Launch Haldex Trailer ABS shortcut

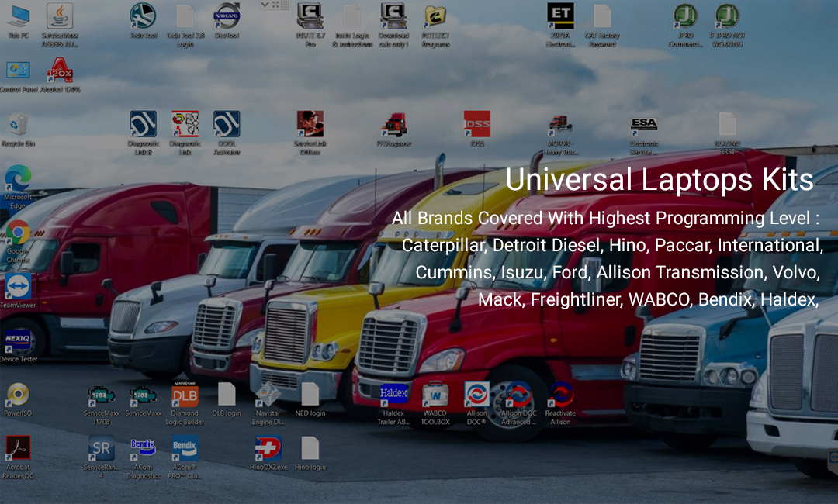point(394,404)
